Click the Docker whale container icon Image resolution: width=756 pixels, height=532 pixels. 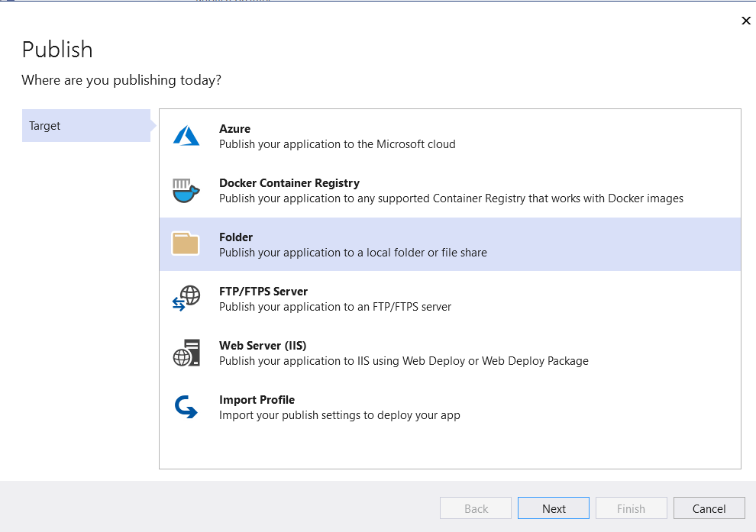[x=186, y=190]
